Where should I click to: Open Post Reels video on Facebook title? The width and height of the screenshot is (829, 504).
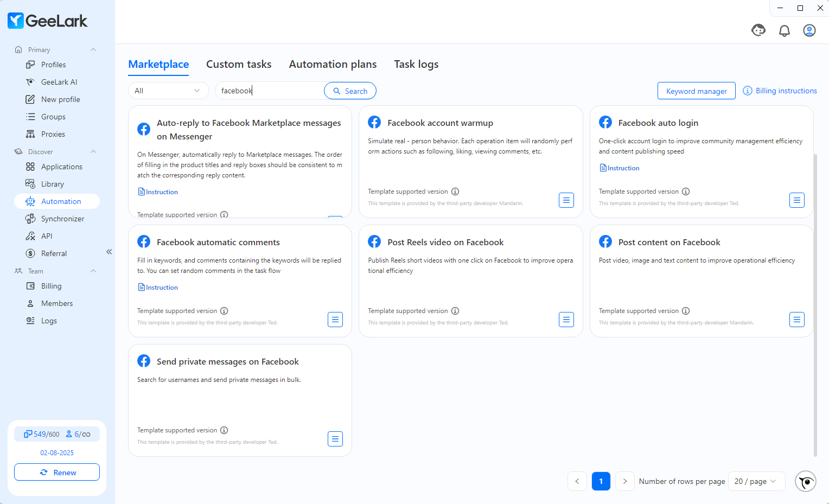pos(445,242)
